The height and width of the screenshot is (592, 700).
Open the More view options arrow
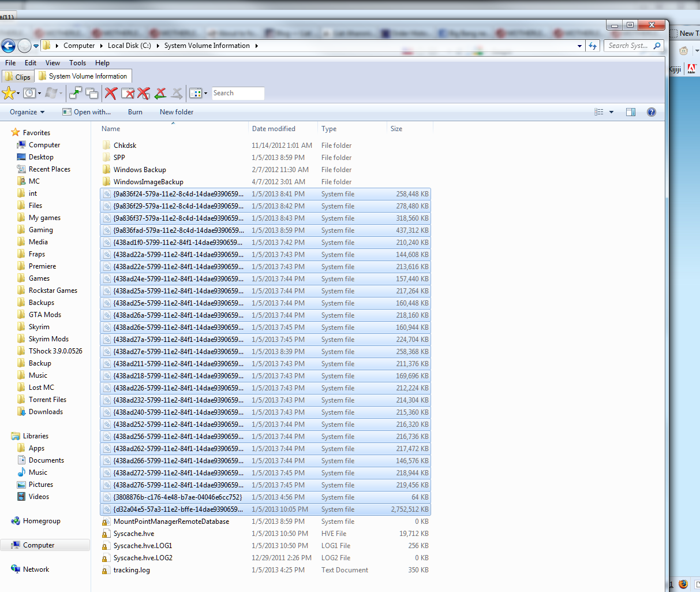611,112
